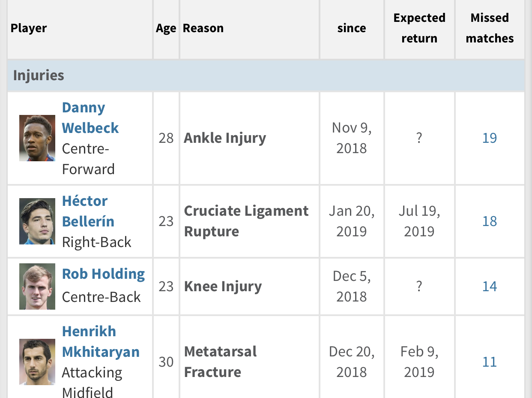
Task: Click the Cruciate Ligament Rupture reason text
Action: pos(246,221)
